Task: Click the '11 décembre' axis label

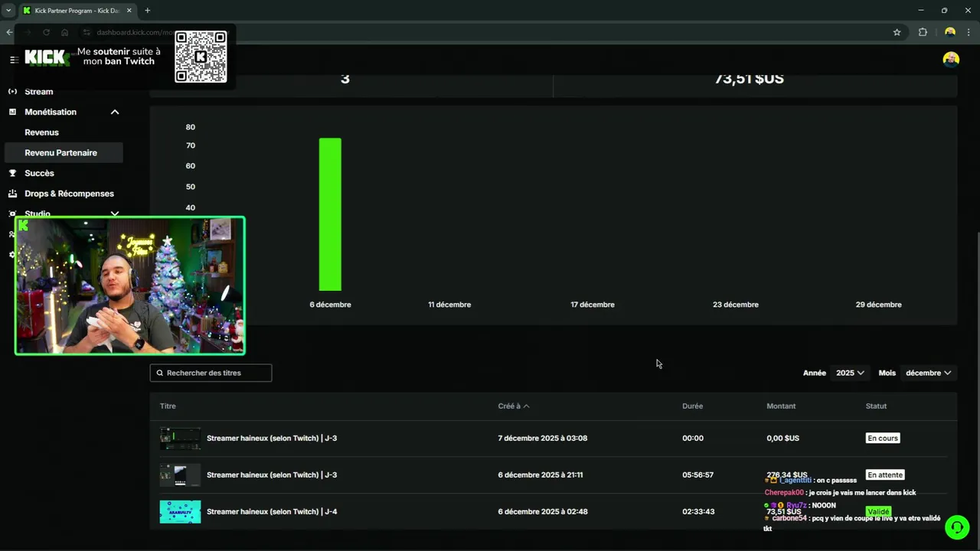Action: [449, 305]
